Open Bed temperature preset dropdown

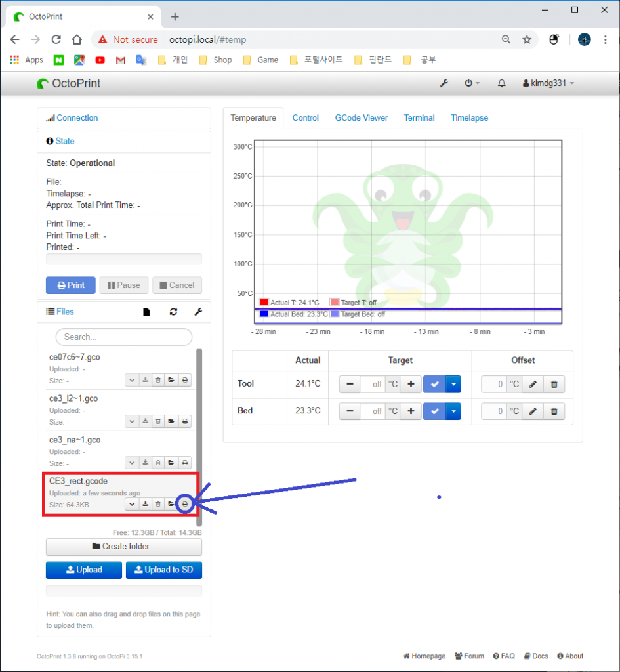[x=453, y=411]
